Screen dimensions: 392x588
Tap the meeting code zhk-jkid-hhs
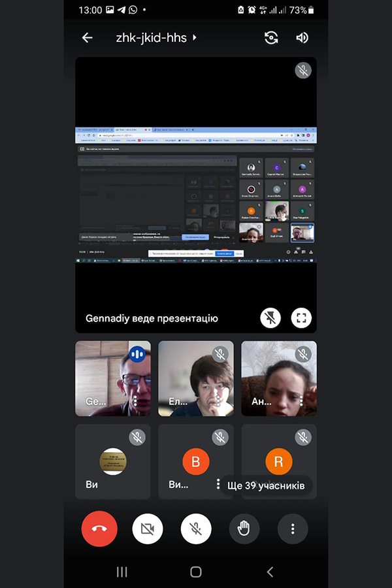[x=151, y=37]
